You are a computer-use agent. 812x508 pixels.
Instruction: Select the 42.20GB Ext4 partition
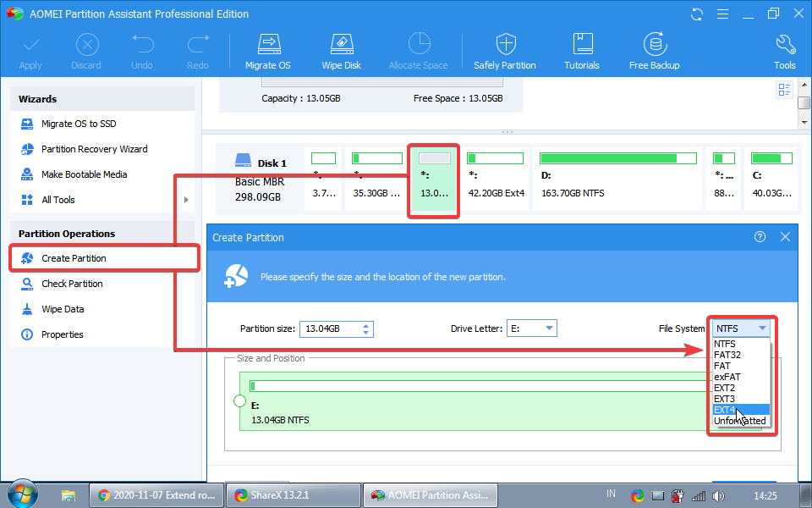(496, 179)
